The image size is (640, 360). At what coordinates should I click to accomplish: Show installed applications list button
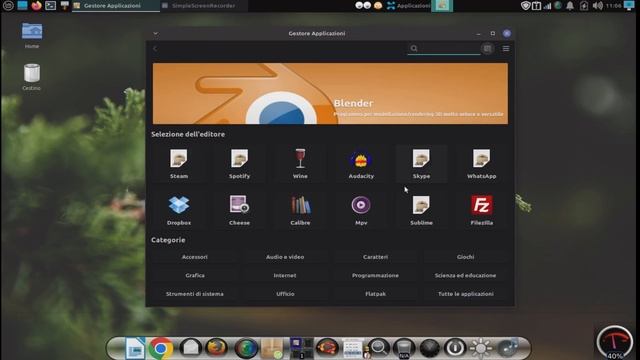coord(487,49)
